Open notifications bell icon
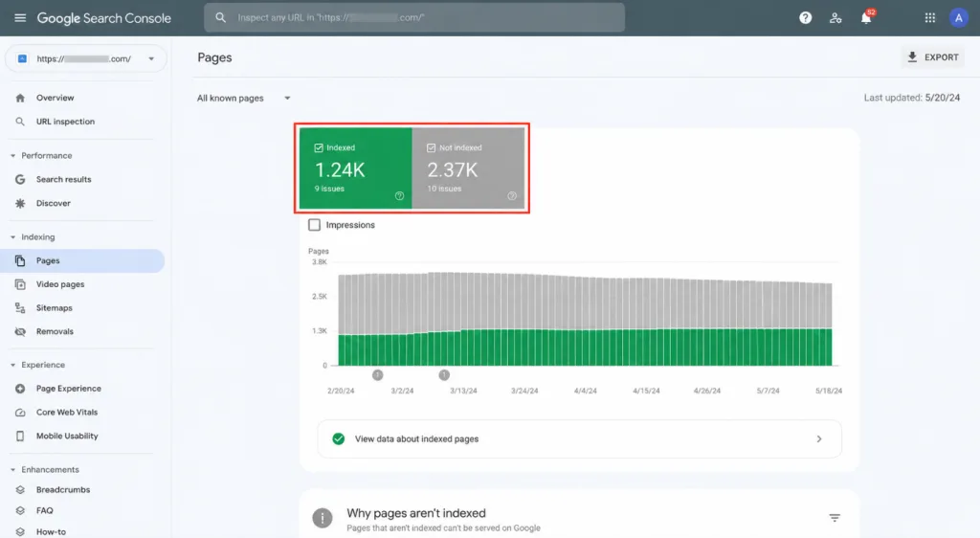This screenshot has width=980, height=538. [x=866, y=17]
